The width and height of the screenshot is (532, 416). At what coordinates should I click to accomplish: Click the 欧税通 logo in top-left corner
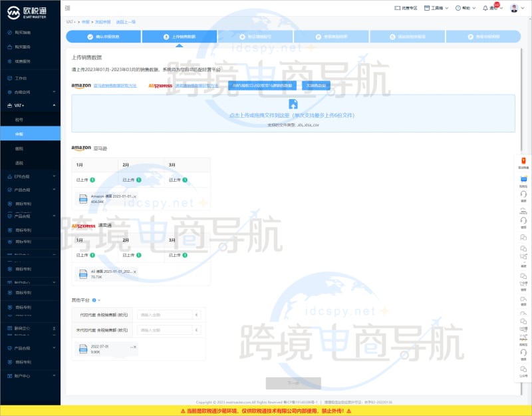pos(27,10)
